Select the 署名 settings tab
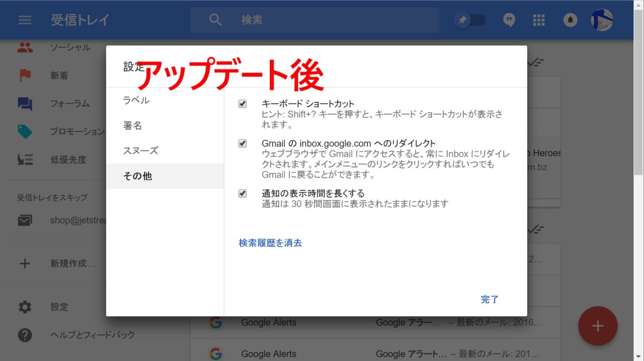644x361 pixels. pyautogui.click(x=133, y=125)
